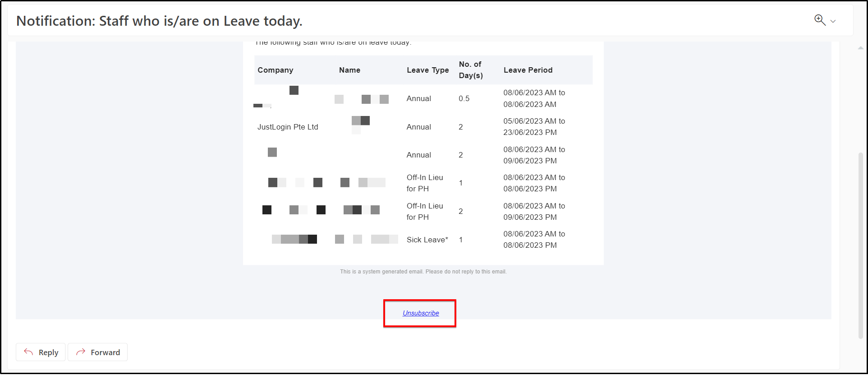Select the email subject title text

pos(159,21)
